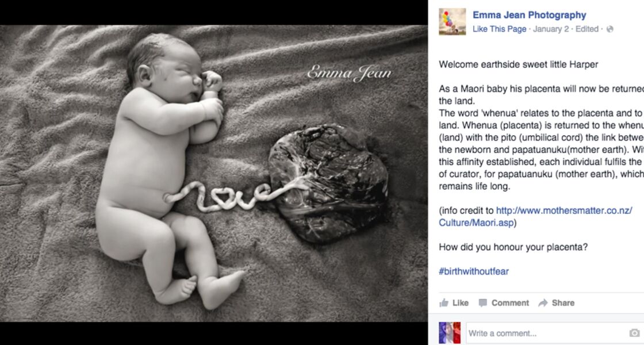
Task: View the post's Edited history link
Action: [x=586, y=29]
